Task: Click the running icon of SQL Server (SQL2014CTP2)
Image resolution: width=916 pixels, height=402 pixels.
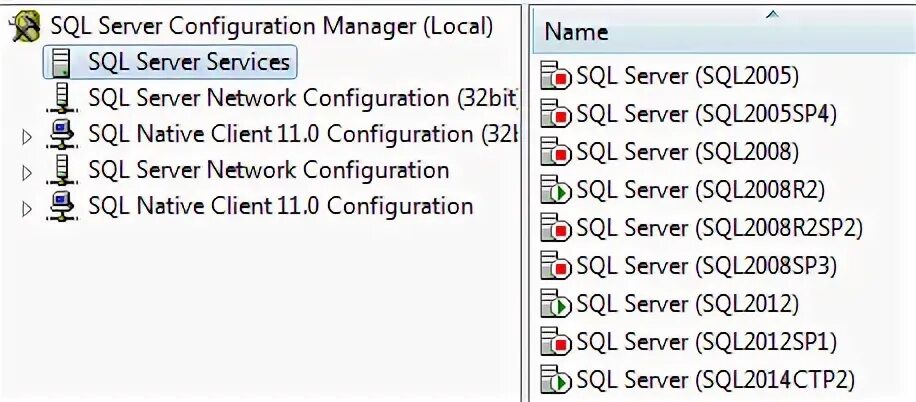Action: click(x=555, y=380)
